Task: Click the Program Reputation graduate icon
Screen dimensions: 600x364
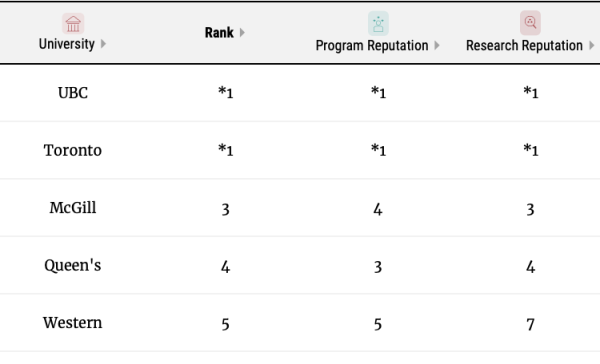Action: point(378,23)
